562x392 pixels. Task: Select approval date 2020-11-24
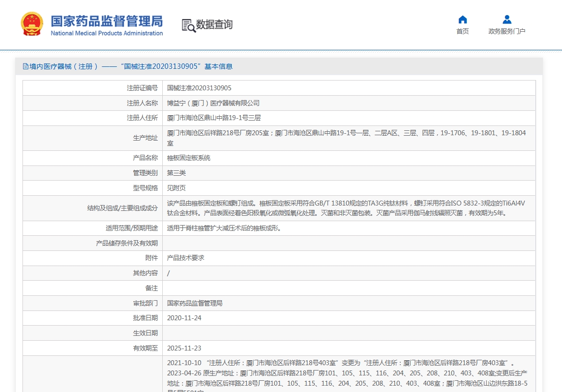(184, 318)
